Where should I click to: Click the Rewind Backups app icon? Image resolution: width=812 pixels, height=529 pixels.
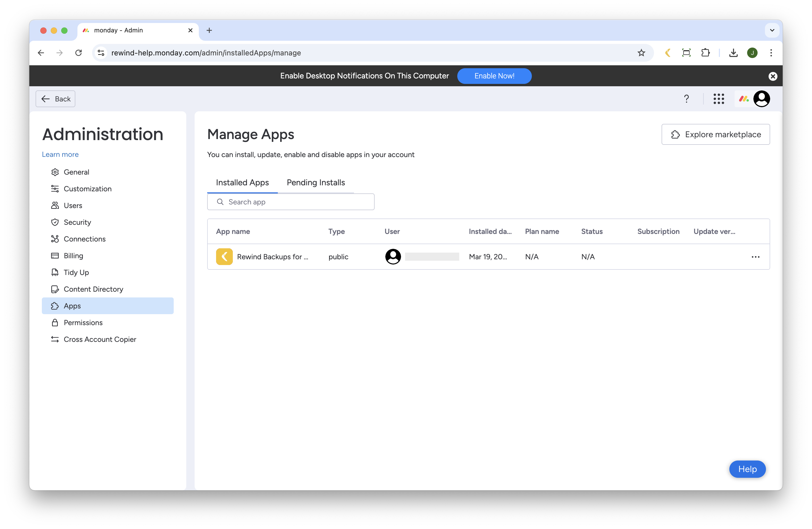point(224,257)
